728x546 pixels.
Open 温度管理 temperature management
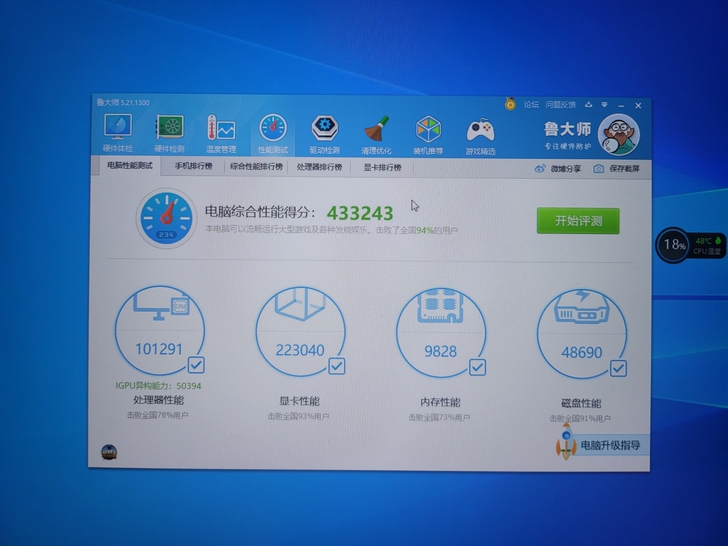(x=220, y=131)
